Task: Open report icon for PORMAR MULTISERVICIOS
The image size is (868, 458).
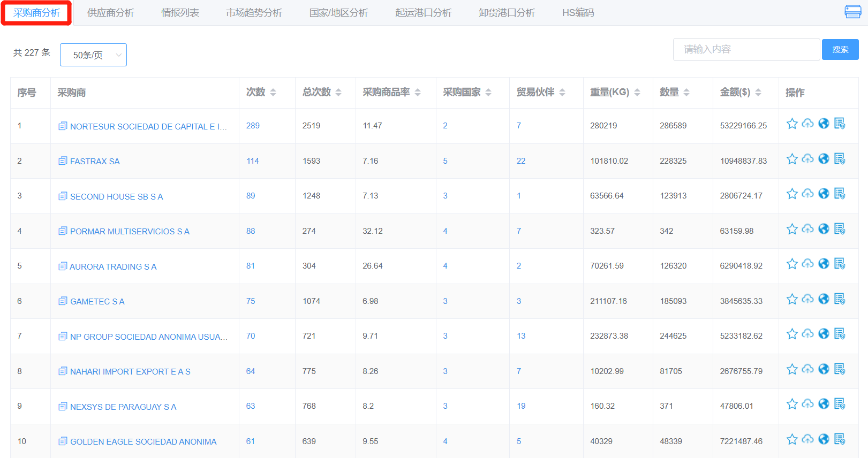Action: pyautogui.click(x=840, y=229)
